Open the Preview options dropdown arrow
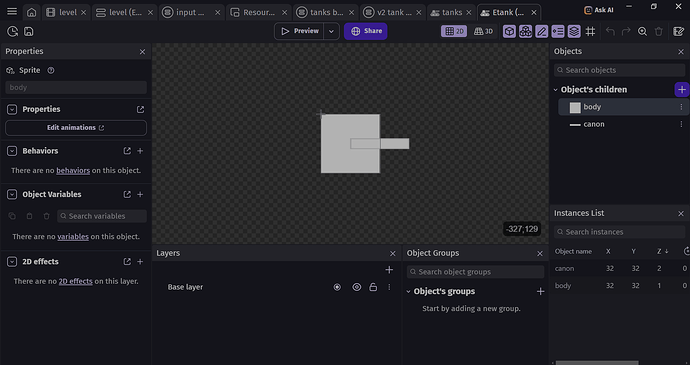Viewport: 690px width, 365px height. click(331, 31)
